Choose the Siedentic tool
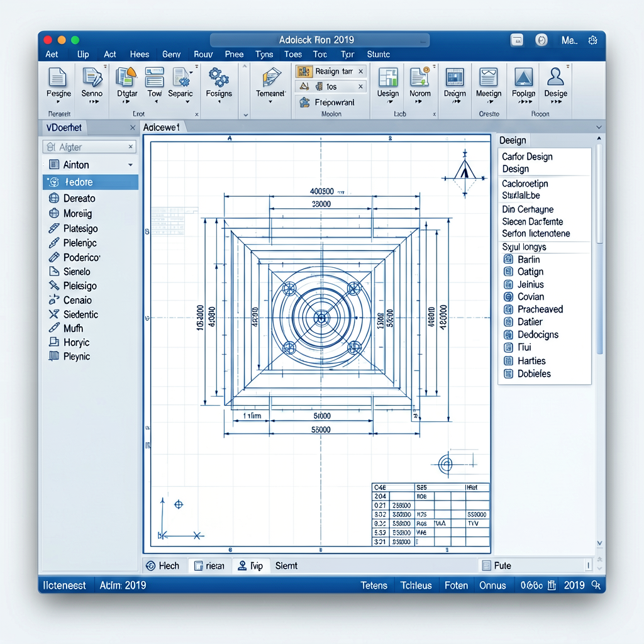 (x=89, y=314)
